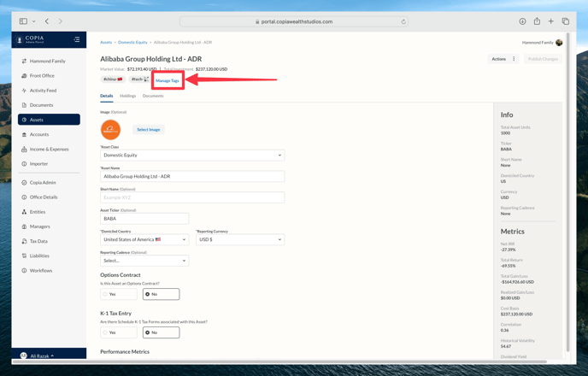
Task: Open a new tab with plus icon
Action: (551, 21)
